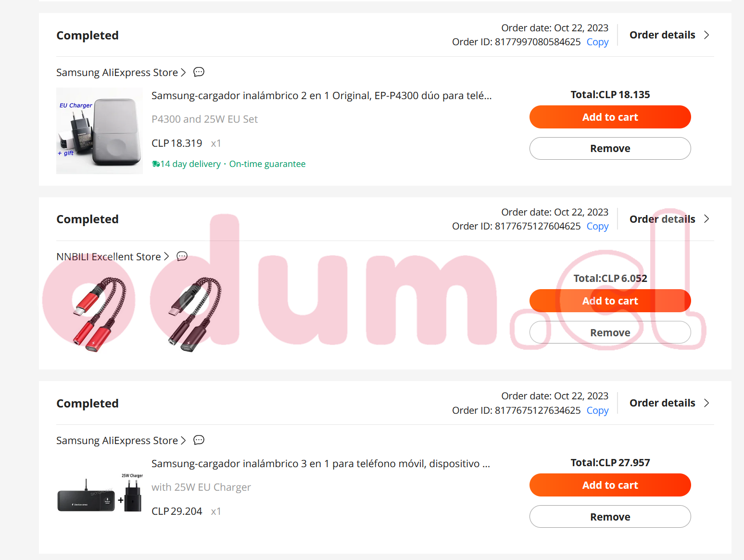
Task: Open chat icon beside third order's Samsung store
Action: pyautogui.click(x=199, y=440)
